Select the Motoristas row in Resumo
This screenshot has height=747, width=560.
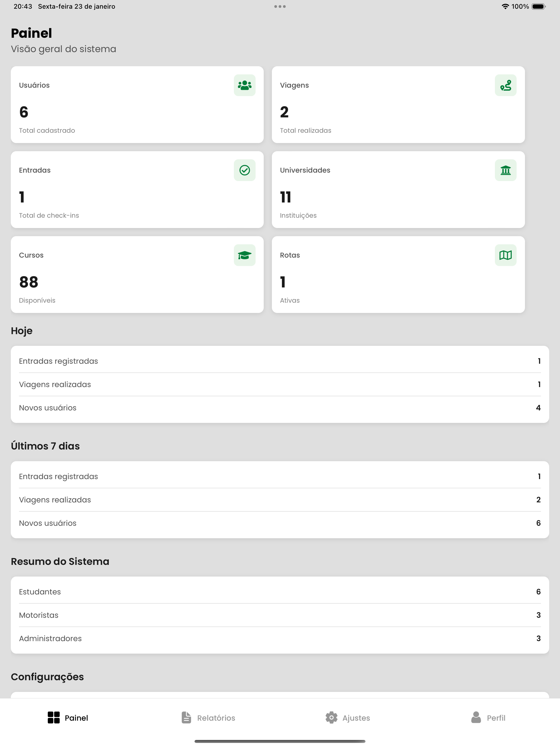coord(280,615)
